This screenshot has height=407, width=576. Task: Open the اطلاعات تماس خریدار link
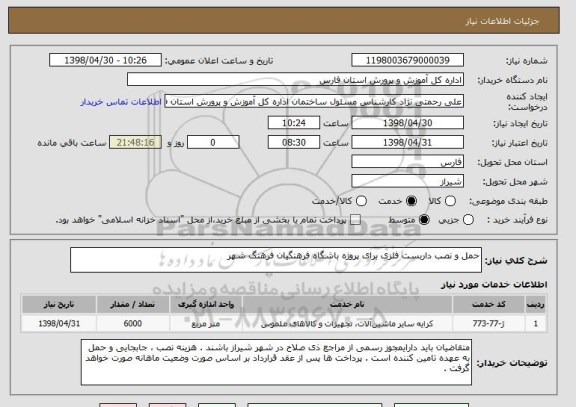point(121,102)
